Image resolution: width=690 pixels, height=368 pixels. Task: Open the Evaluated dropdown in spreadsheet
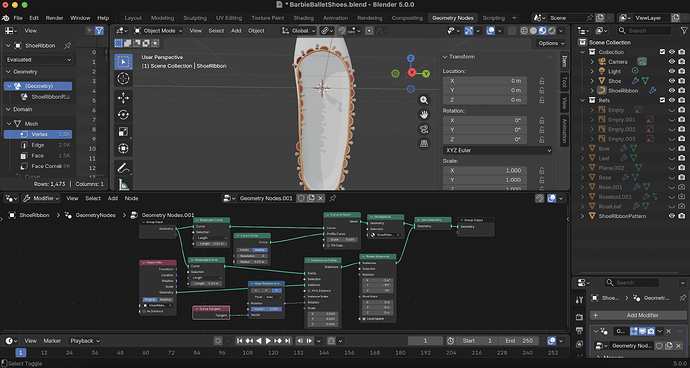[x=39, y=59]
